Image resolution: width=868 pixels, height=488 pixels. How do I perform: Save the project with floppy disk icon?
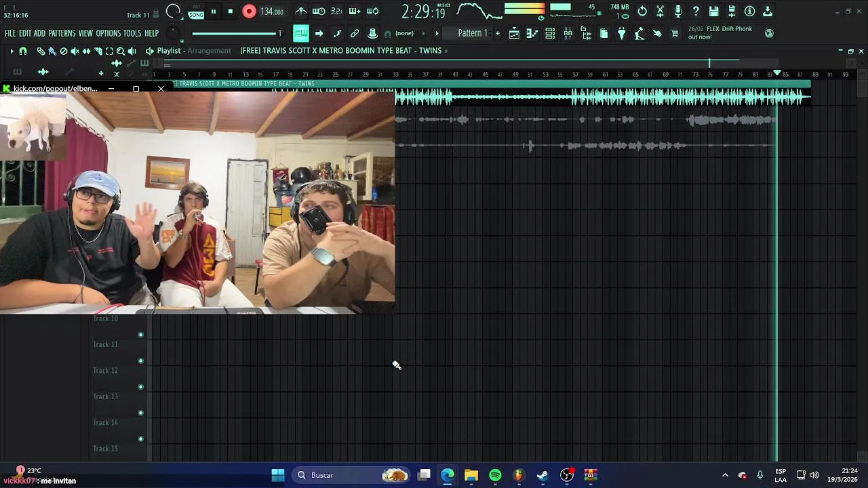click(714, 11)
